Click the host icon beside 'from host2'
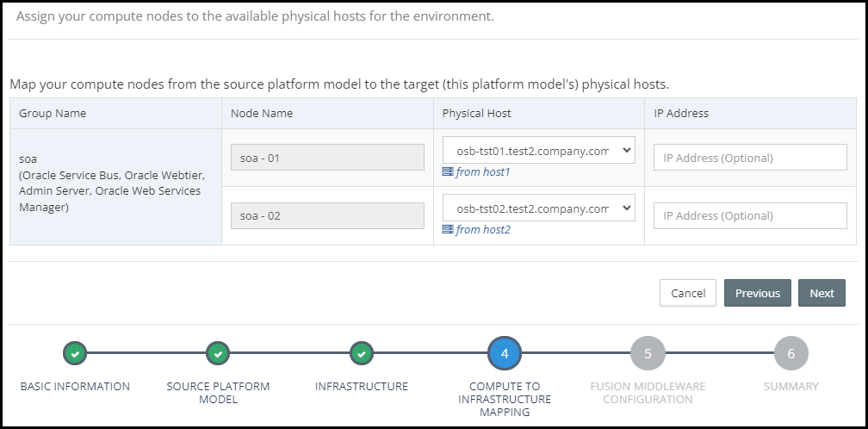 coord(447,230)
